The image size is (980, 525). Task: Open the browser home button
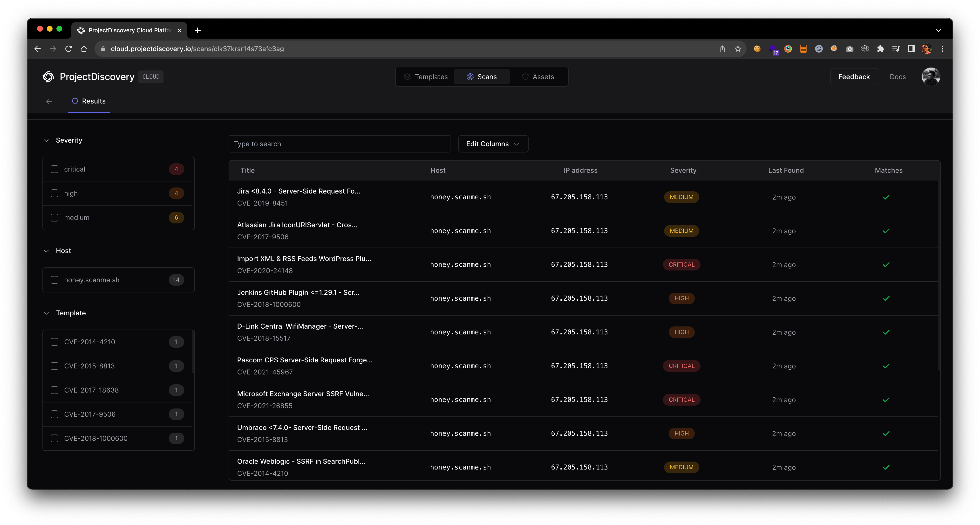84,49
